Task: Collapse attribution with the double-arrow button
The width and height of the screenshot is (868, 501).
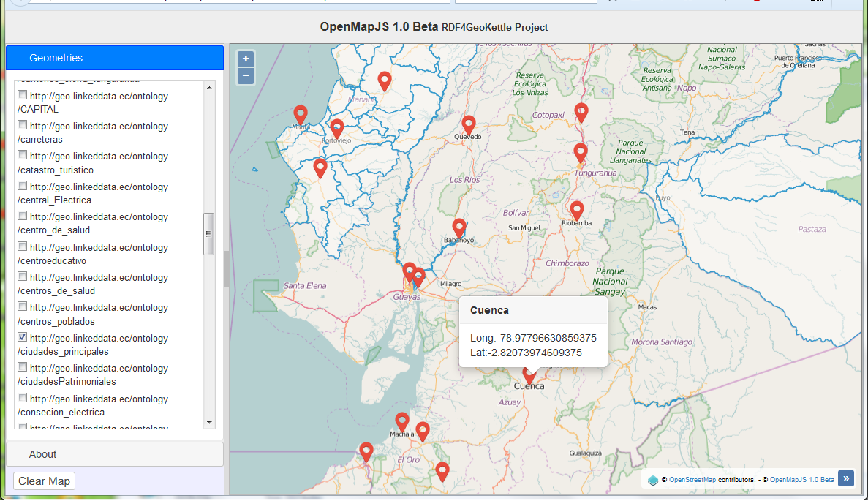Action: point(845,478)
